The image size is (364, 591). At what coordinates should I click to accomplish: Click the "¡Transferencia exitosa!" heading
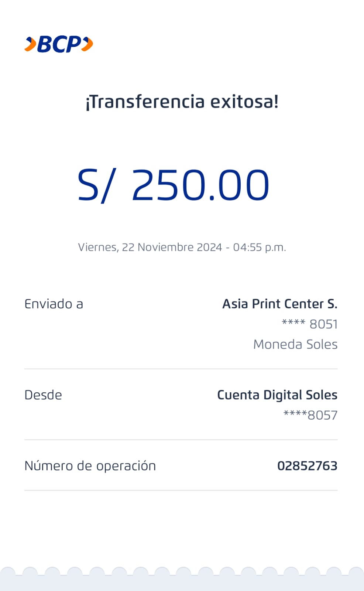[x=182, y=102]
